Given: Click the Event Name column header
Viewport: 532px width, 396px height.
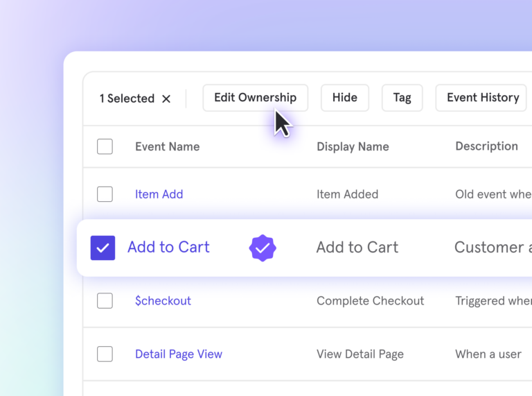Looking at the screenshot, I should pyautogui.click(x=167, y=147).
